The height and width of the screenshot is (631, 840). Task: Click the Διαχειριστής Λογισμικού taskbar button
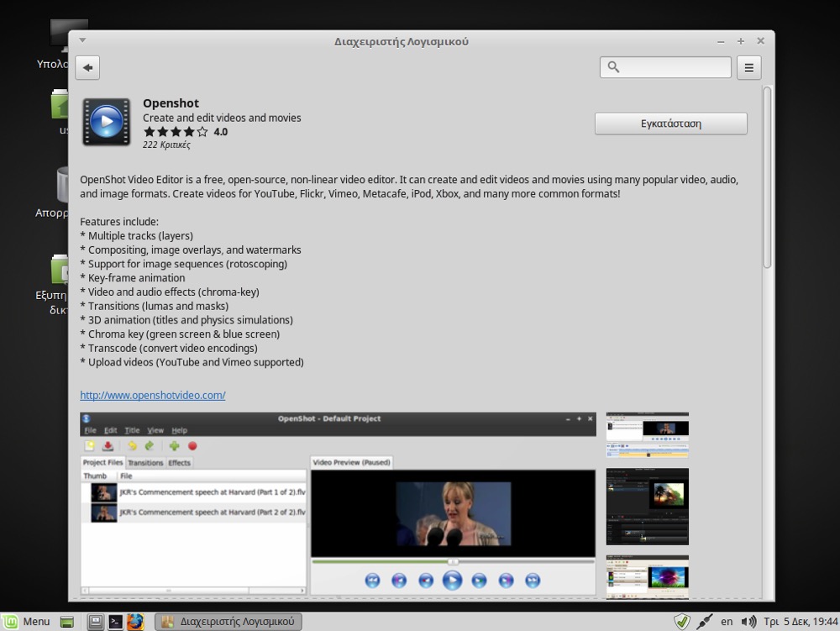pyautogui.click(x=228, y=622)
